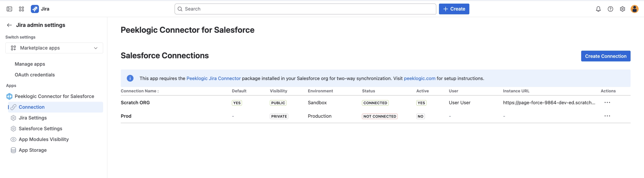
Task: Click YES badge in Default column
Action: (237, 103)
